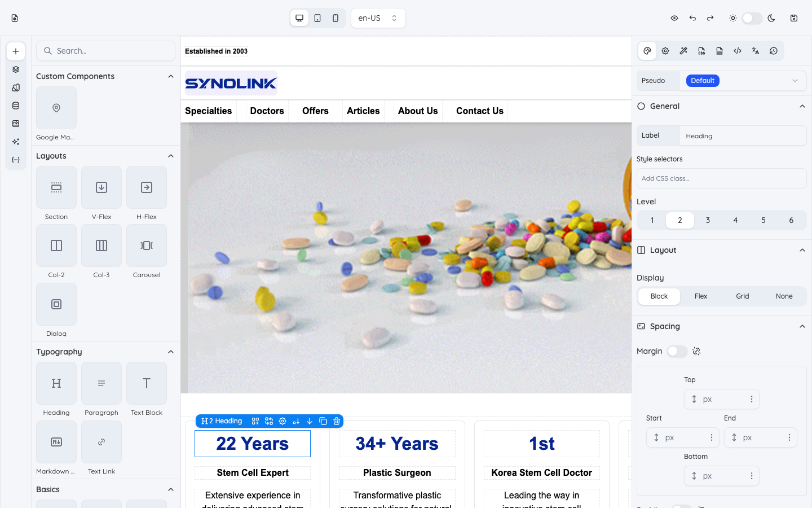Switch to mobile viewport
812x508 pixels.
336,18
